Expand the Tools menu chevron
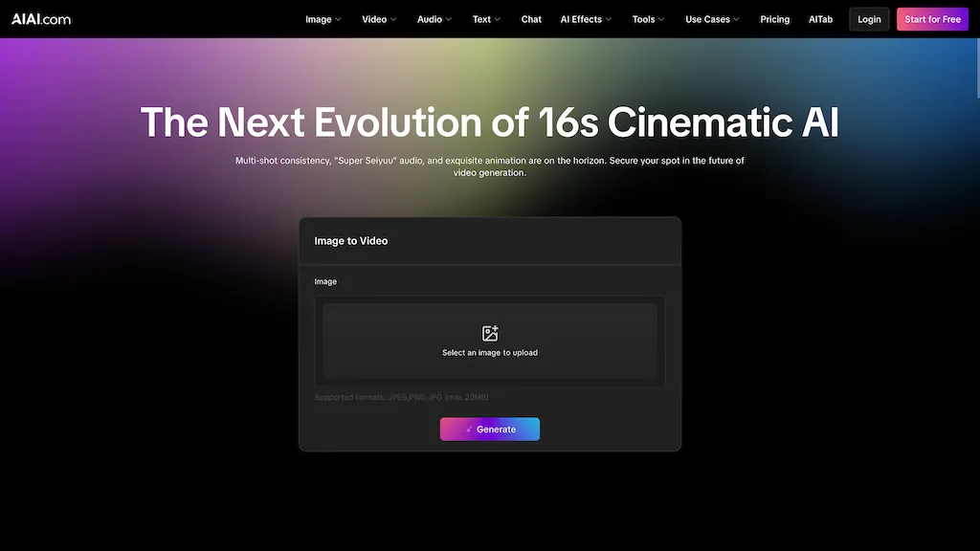This screenshot has width=980, height=551. (661, 19)
